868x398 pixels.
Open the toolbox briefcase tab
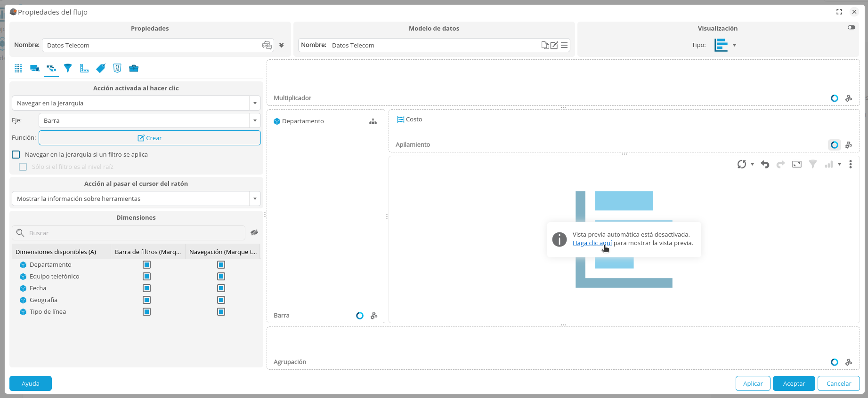coord(134,68)
